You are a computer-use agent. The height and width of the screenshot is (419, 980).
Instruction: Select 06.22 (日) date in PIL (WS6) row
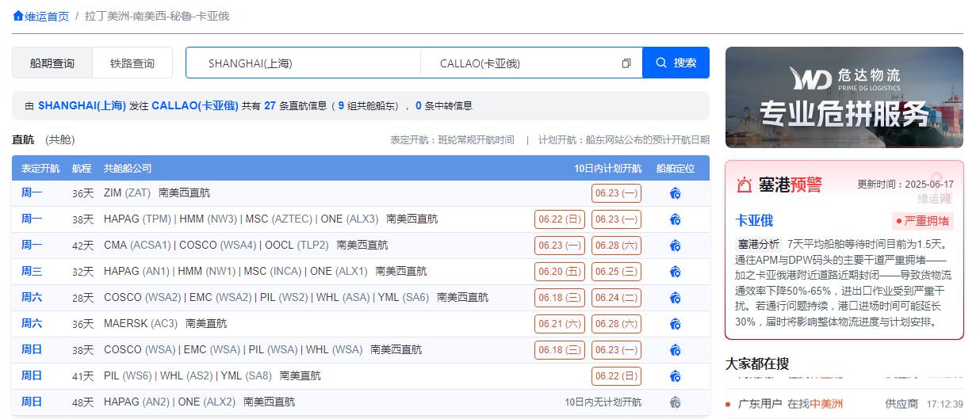(x=616, y=376)
